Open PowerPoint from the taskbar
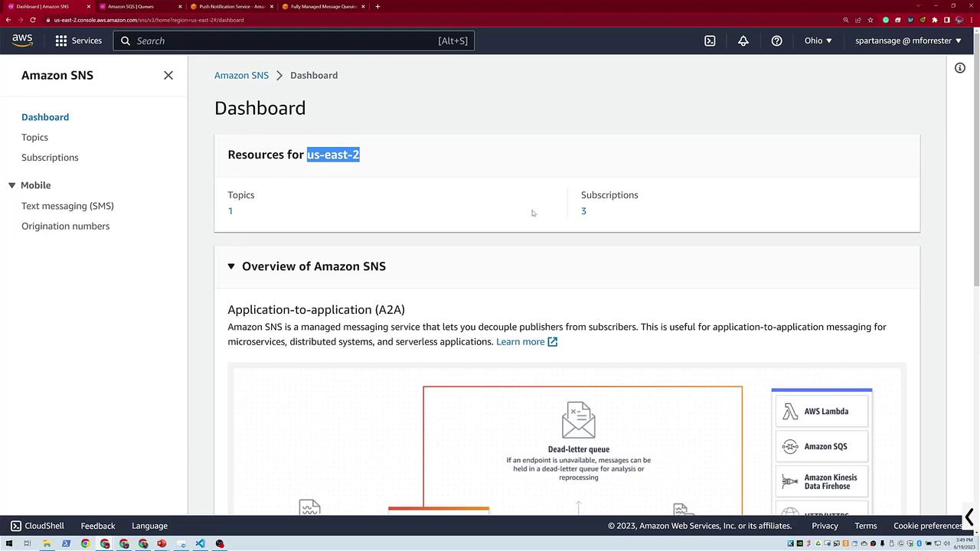 click(162, 543)
